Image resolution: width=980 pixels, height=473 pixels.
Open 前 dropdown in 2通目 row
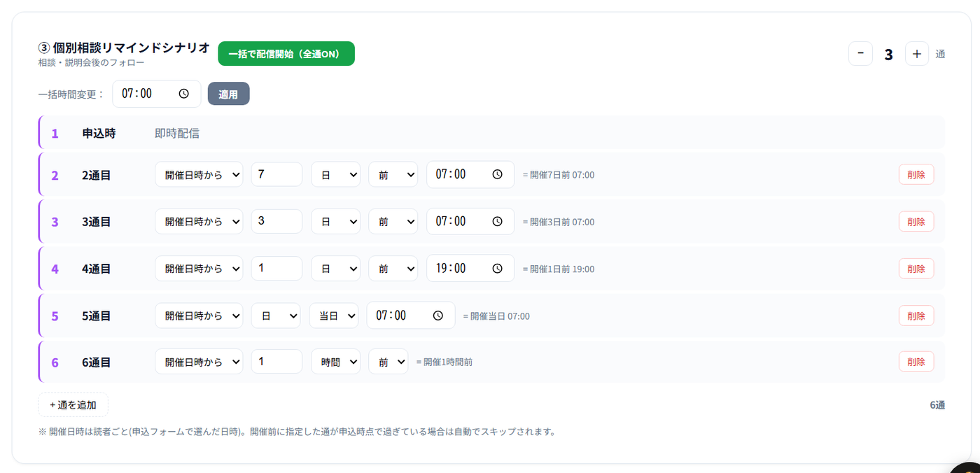click(393, 174)
